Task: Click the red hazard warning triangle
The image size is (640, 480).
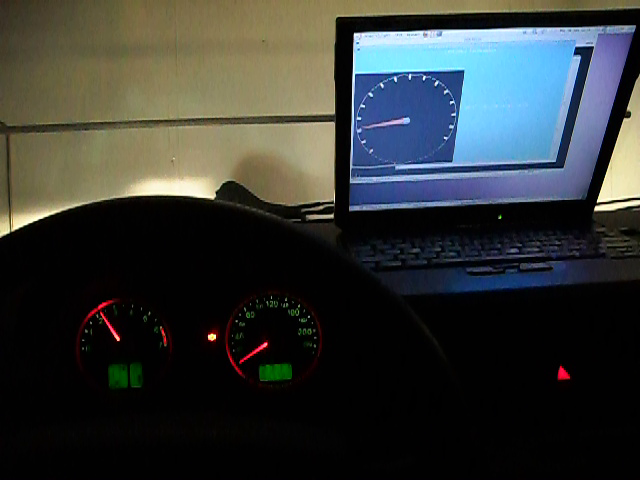Action: click(563, 373)
